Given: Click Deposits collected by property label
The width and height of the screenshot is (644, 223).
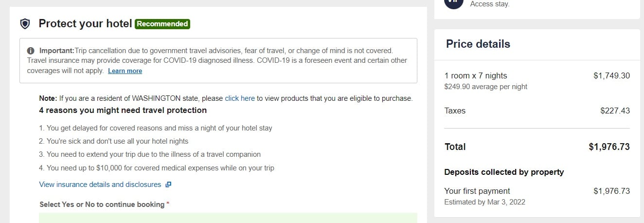Looking at the screenshot, I should [x=504, y=172].
